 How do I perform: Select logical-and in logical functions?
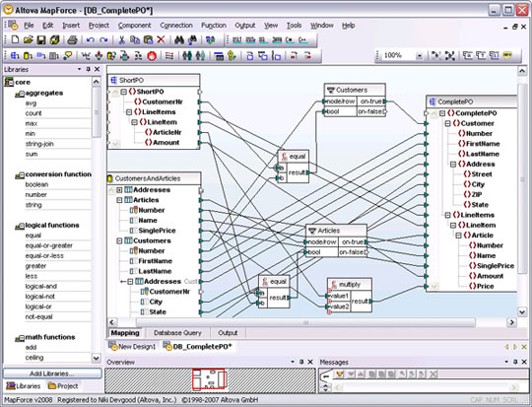click(41, 287)
